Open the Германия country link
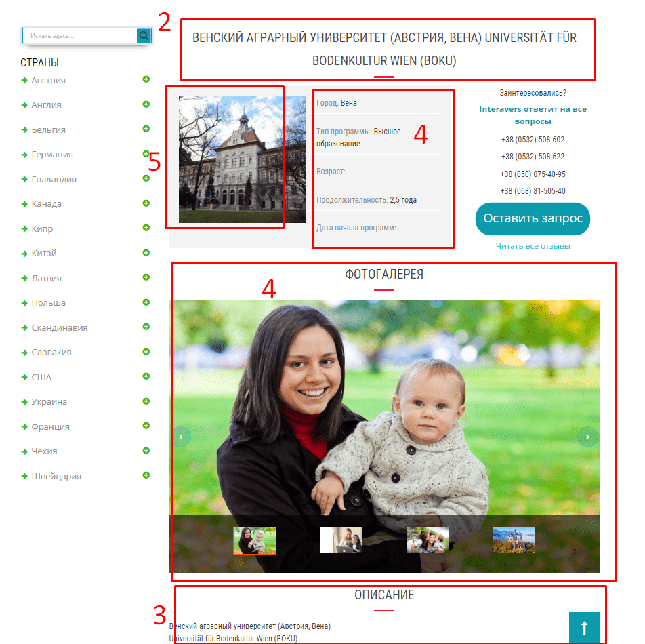Image resolution: width=645 pixels, height=644 pixels. tap(52, 155)
